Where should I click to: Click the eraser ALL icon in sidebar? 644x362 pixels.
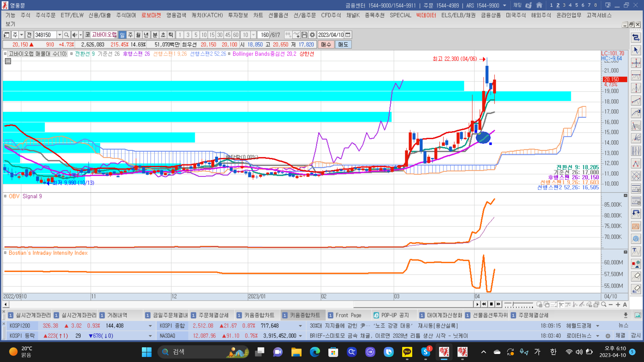pos(636,289)
